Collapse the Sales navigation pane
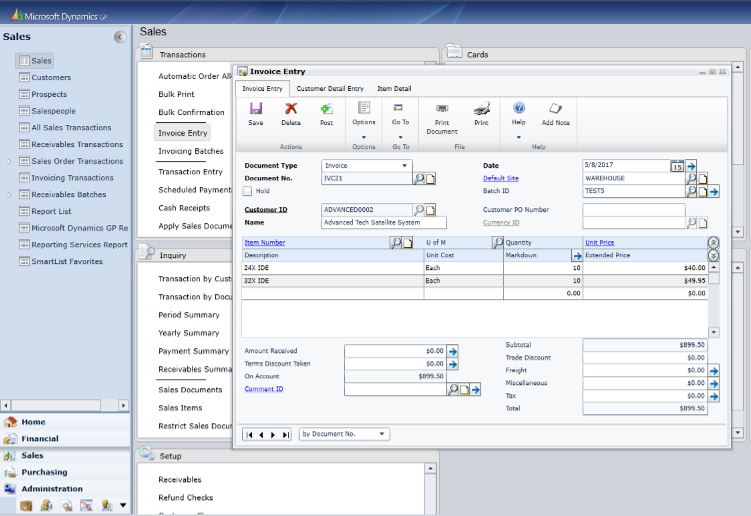The height and width of the screenshot is (516, 751). (x=120, y=37)
